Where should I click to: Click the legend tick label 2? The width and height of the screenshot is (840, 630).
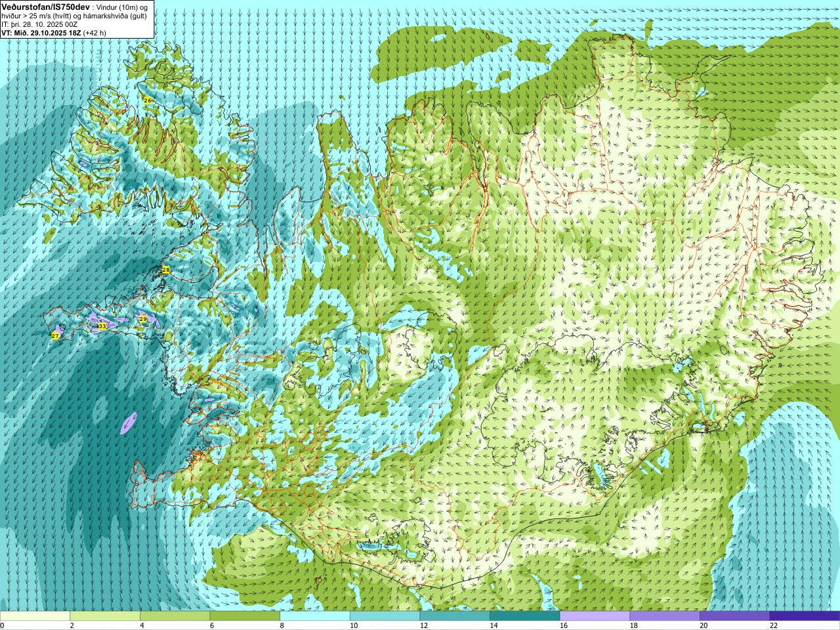[72, 625]
